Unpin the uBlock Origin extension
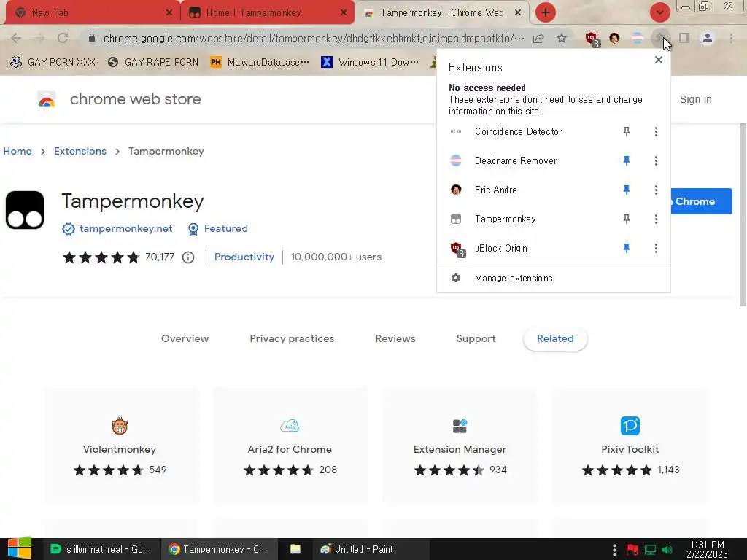Screen dimensions: 747x560 (627, 248)
